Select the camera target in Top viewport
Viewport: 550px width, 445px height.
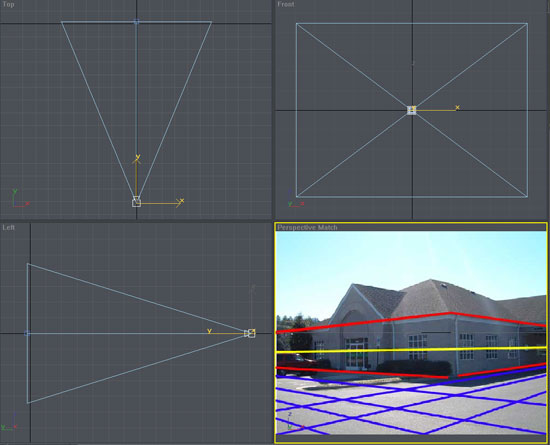pyautogui.click(x=136, y=22)
